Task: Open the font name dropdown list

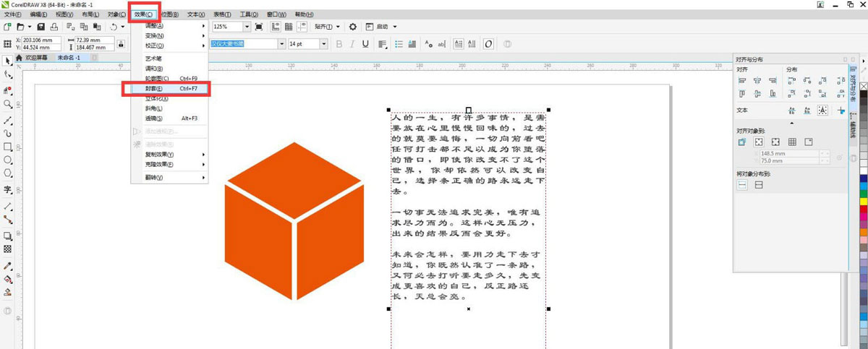Action: [x=281, y=44]
